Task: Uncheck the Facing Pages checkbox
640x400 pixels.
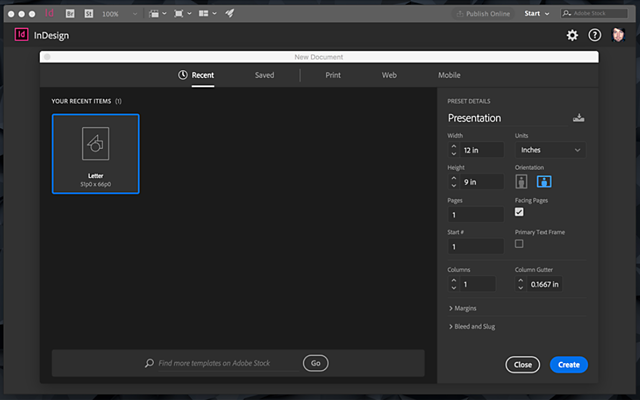Action: tap(519, 212)
